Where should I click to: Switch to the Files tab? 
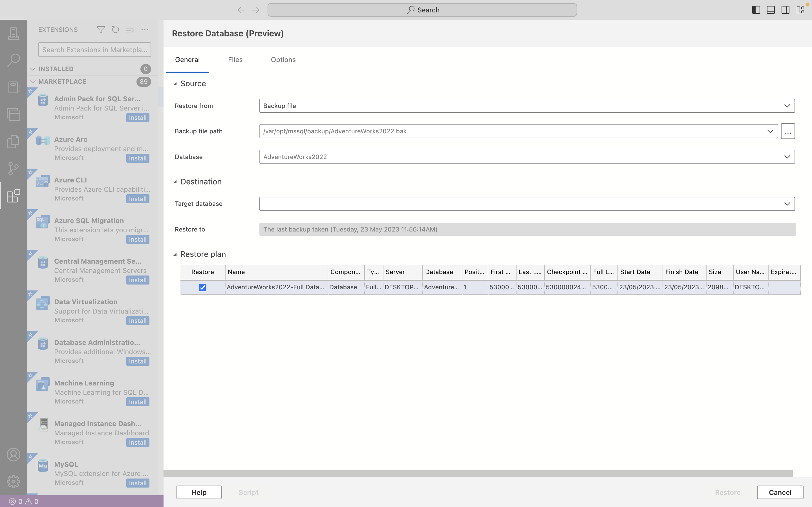tap(235, 60)
